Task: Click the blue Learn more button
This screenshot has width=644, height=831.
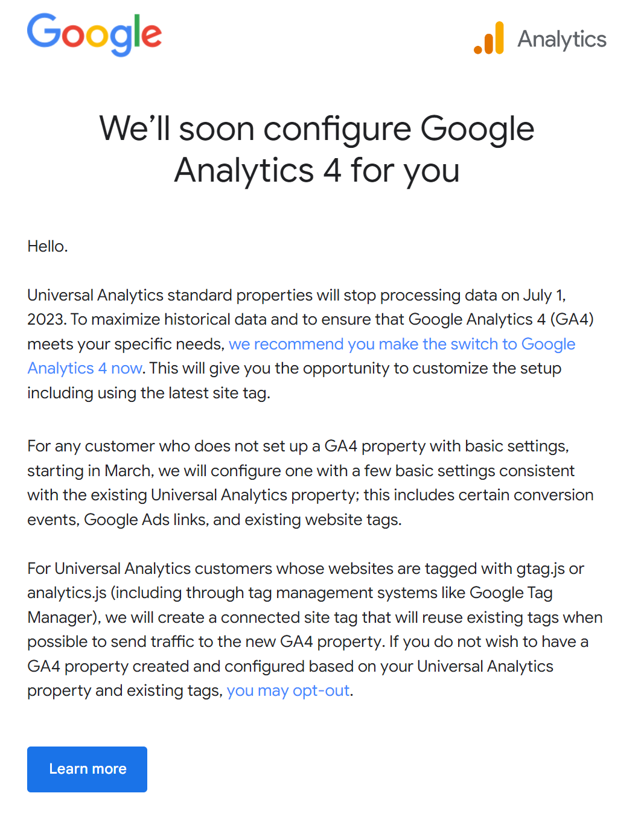Action: [87, 769]
